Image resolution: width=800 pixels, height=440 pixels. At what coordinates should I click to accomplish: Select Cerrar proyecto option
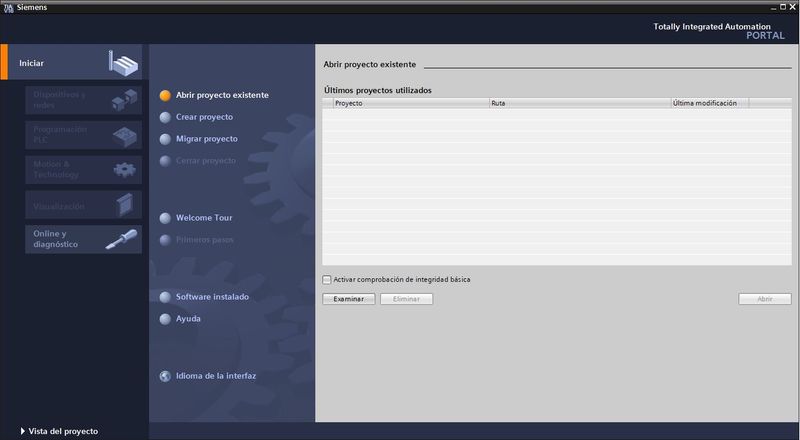pos(206,160)
